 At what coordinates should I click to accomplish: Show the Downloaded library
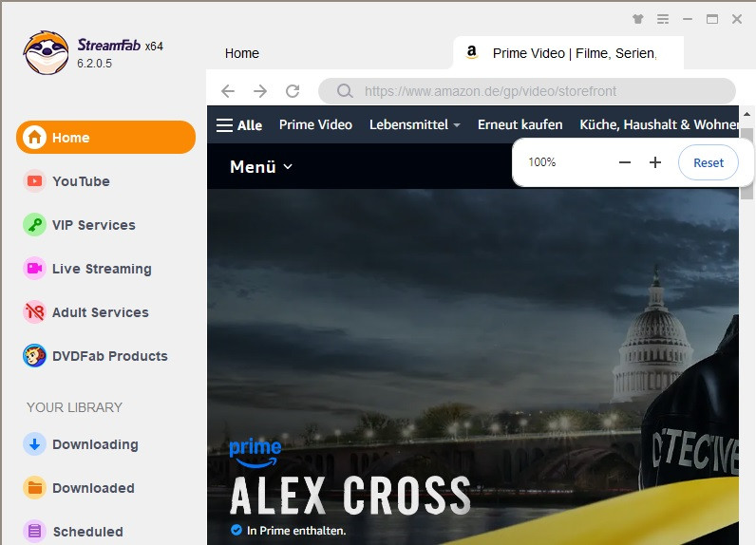click(x=93, y=488)
